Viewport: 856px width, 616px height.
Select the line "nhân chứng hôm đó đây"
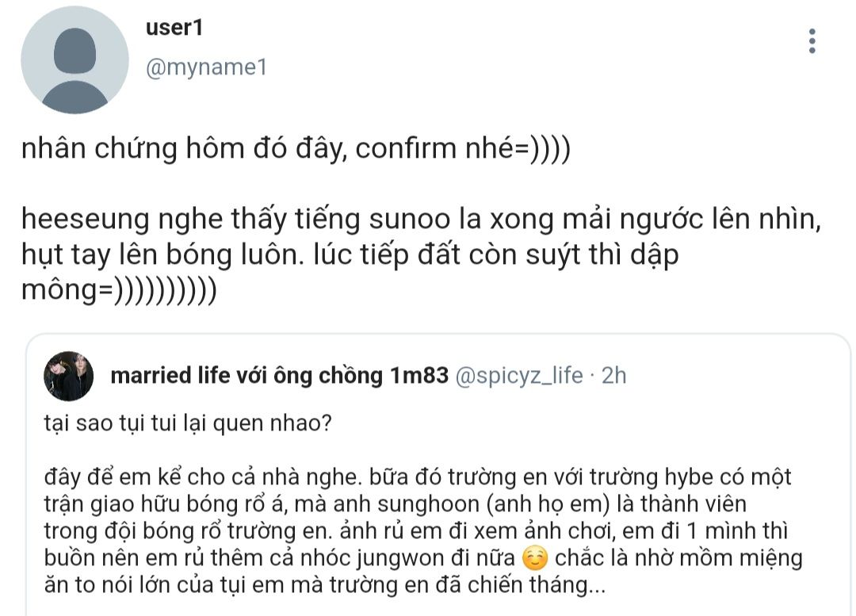point(182,151)
